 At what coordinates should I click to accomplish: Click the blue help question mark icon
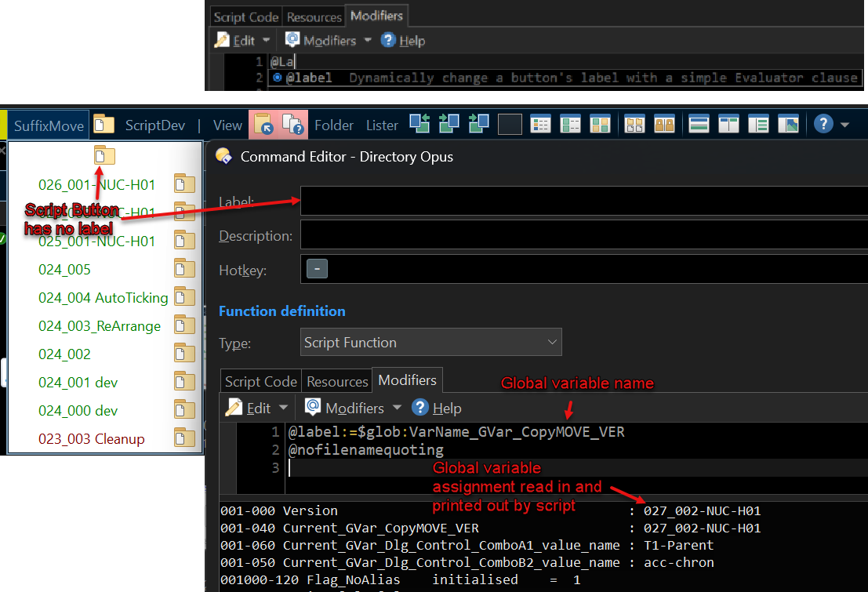point(823,125)
